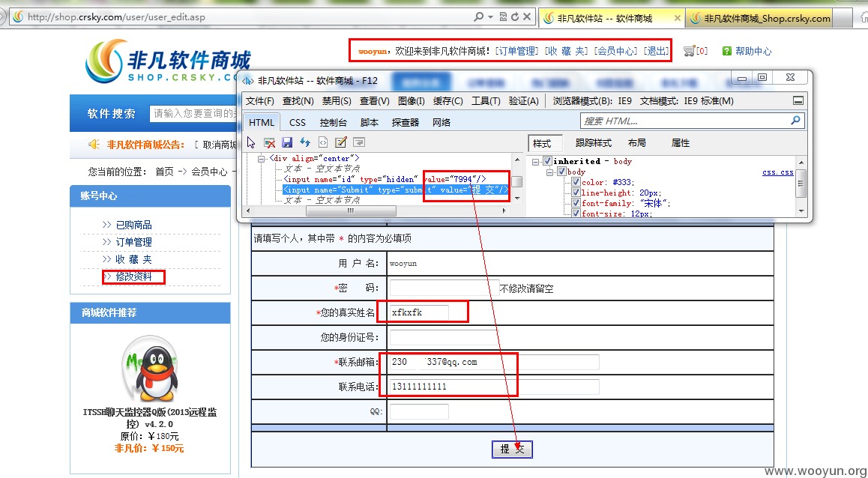
Task: Open the 文档模式 IE9 标准 menu
Action: [687, 100]
